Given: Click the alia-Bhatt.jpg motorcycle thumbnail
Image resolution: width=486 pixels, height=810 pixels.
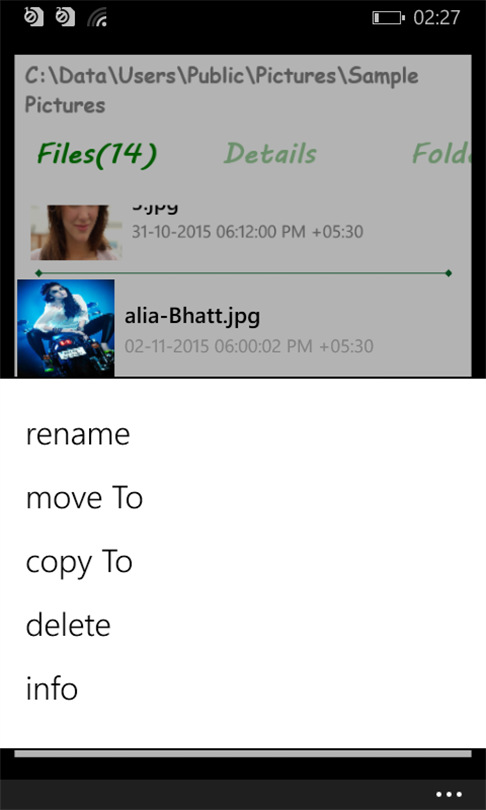Looking at the screenshot, I should (x=66, y=328).
